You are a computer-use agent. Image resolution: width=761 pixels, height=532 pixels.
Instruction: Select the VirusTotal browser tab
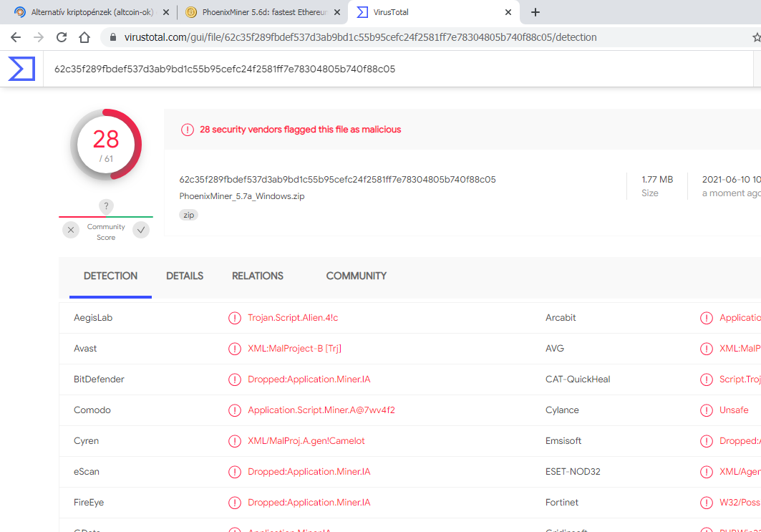point(432,12)
